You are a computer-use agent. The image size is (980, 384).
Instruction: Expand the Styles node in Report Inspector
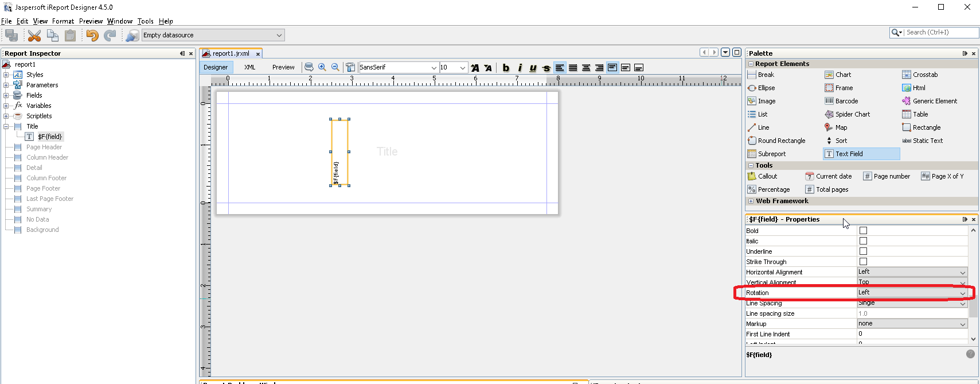[x=6, y=75]
